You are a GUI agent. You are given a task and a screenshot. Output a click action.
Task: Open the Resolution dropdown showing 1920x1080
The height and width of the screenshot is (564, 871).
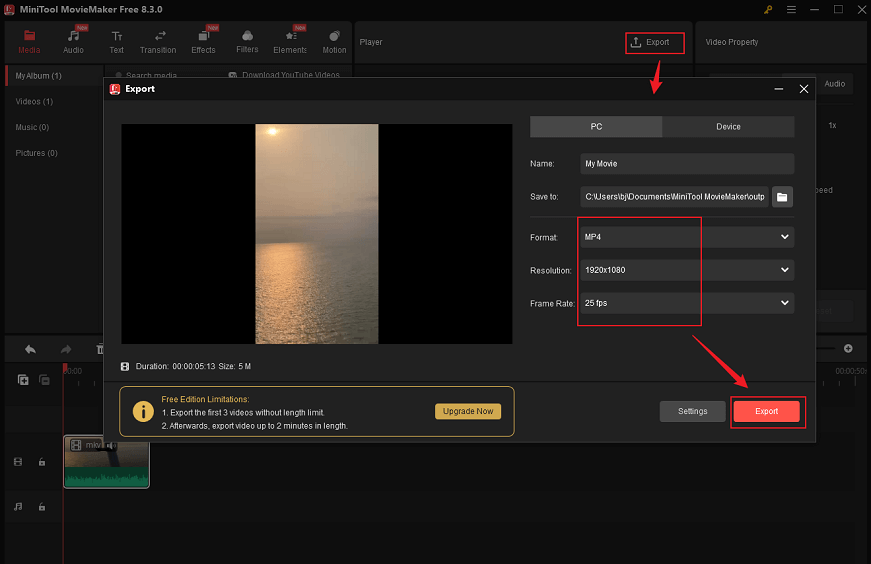(687, 270)
